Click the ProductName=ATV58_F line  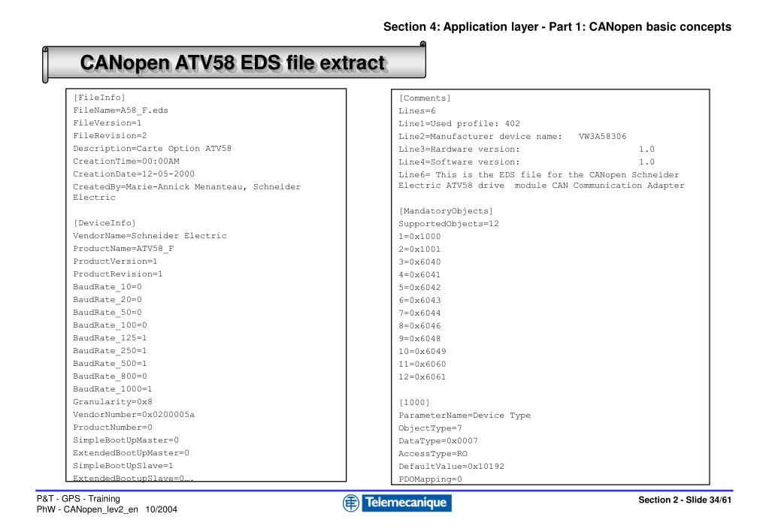point(123,249)
